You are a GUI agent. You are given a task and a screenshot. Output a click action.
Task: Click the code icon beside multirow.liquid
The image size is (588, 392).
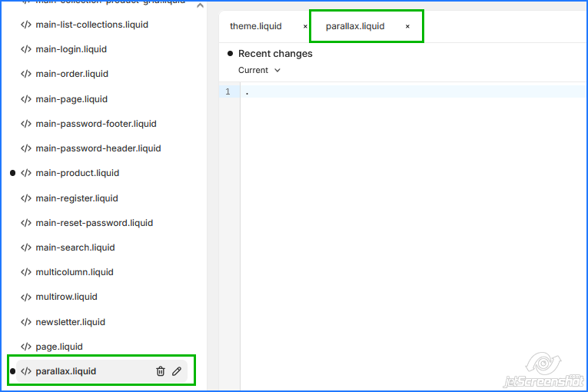(26, 297)
